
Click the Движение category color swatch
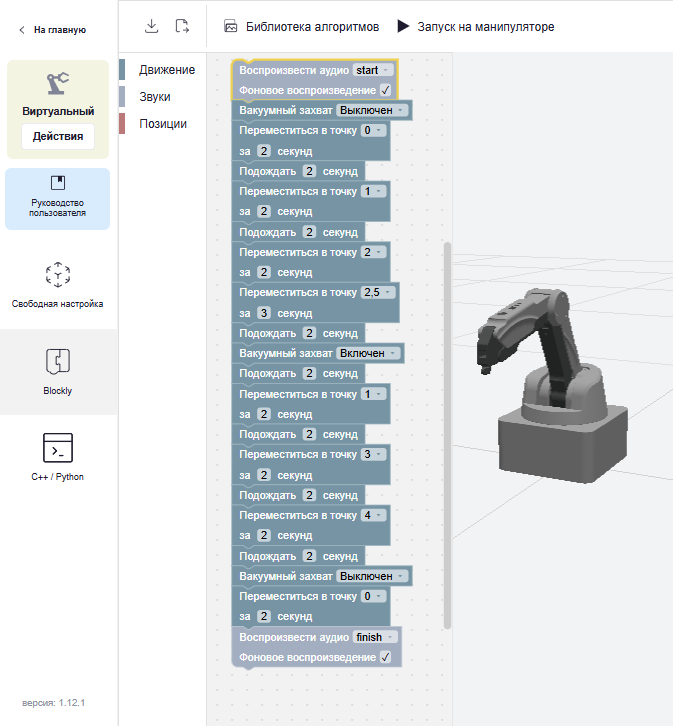pos(122,70)
